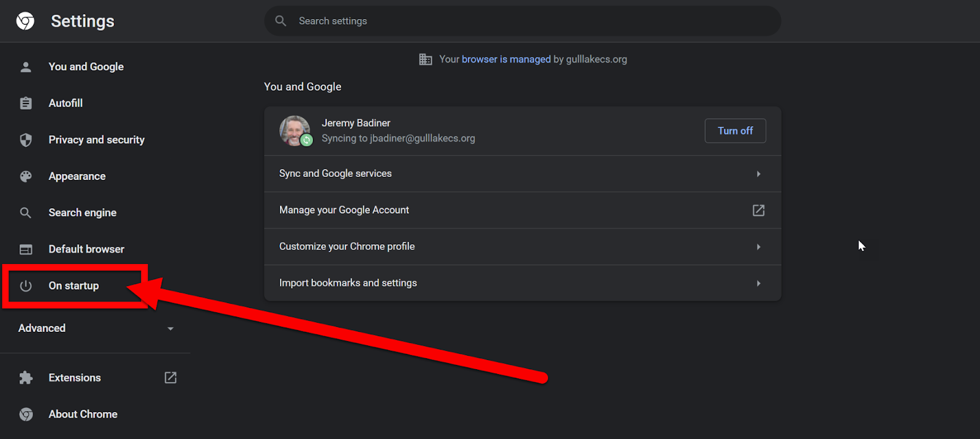Click the person icon for You and Google

click(x=26, y=67)
